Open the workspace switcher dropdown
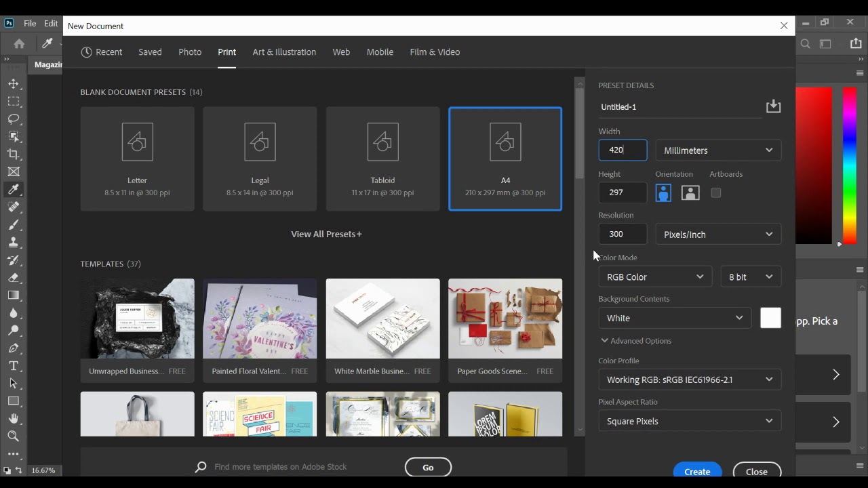Screen dimensions: 868x488 (x=825, y=44)
